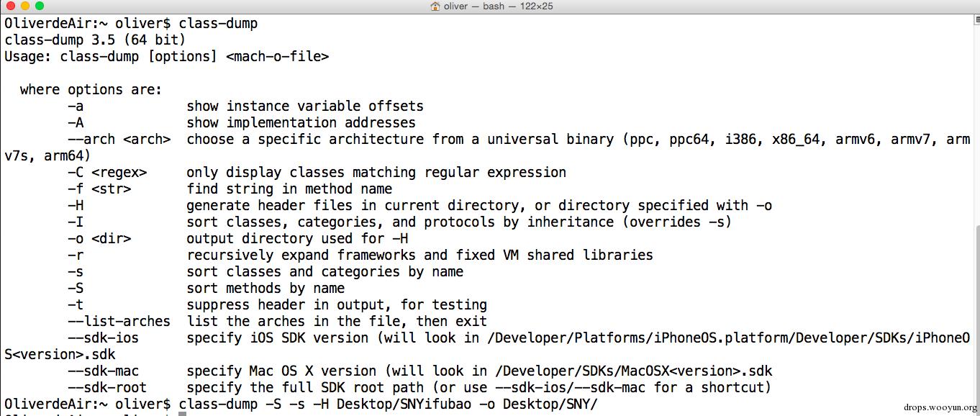Click the 'Desktop/SNY/' output directory argument
This screenshot has width=980, height=416.
click(x=550, y=404)
